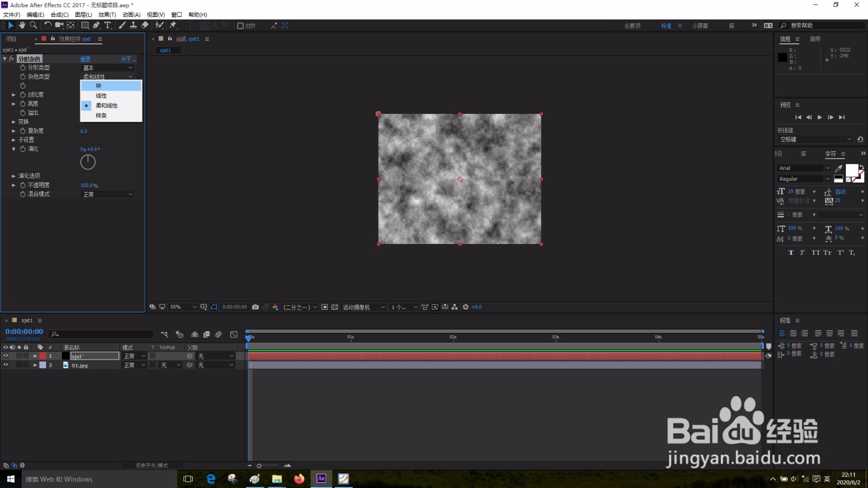Select the Roto Brush tool
The height and width of the screenshot is (488, 868).
point(159,25)
